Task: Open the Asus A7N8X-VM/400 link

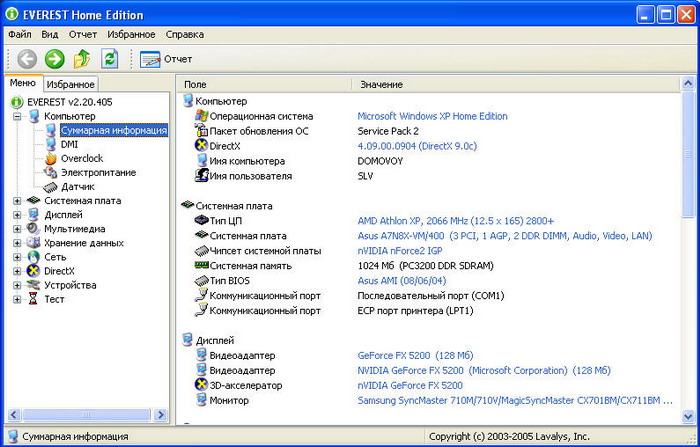Action: click(504, 236)
